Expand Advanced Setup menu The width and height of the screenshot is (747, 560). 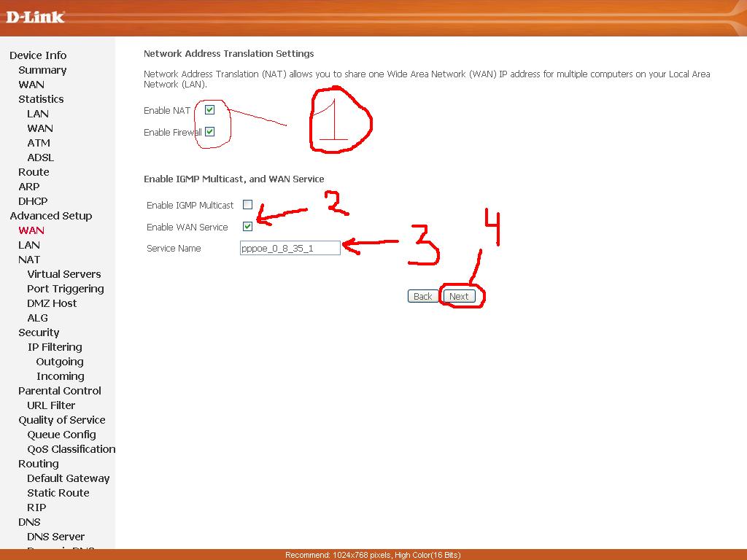(51, 216)
